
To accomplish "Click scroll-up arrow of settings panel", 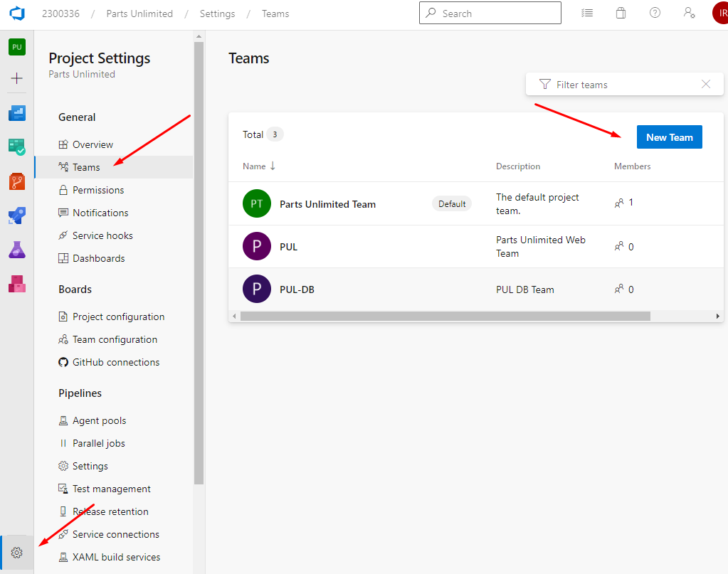I will point(199,36).
